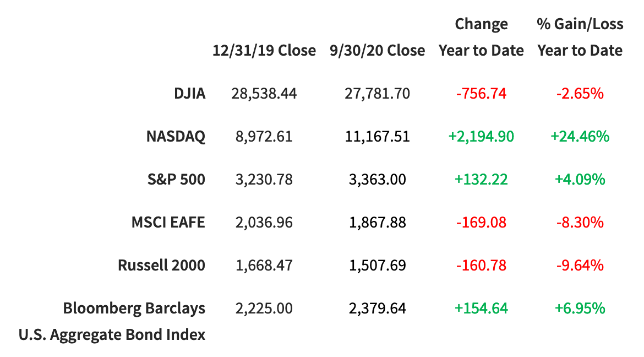Click Russell 2000 loss percentage -9.64%
Image resolution: width=644 pixels, height=357 pixels.
click(x=580, y=266)
